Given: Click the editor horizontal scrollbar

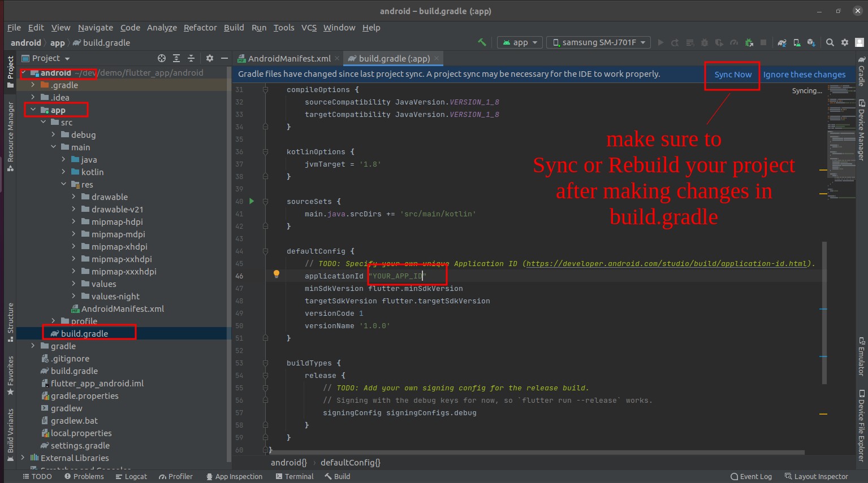Looking at the screenshot, I should tap(537, 452).
